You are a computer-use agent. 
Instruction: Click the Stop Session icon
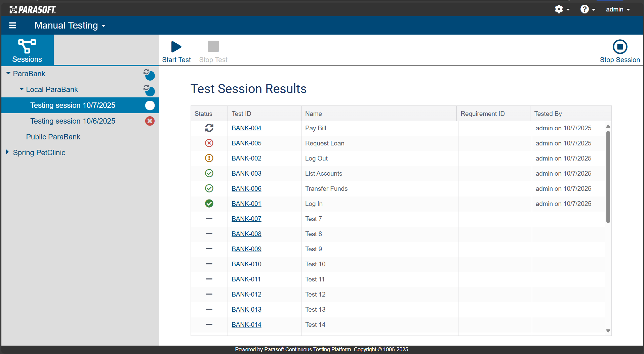point(620,46)
